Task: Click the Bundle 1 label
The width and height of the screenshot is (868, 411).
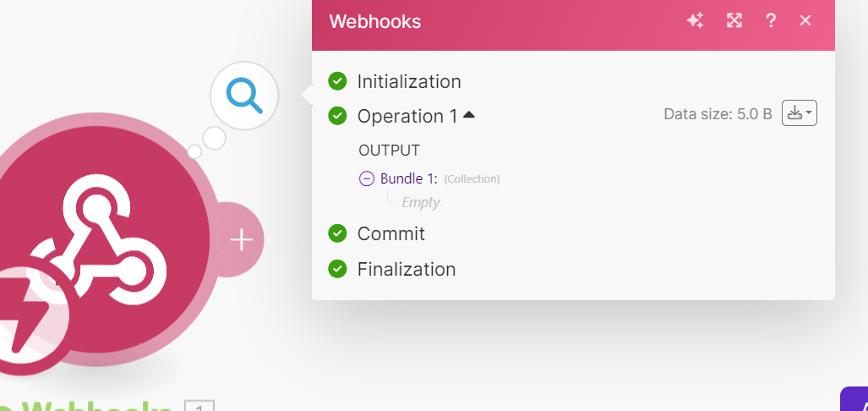Action: point(409,178)
